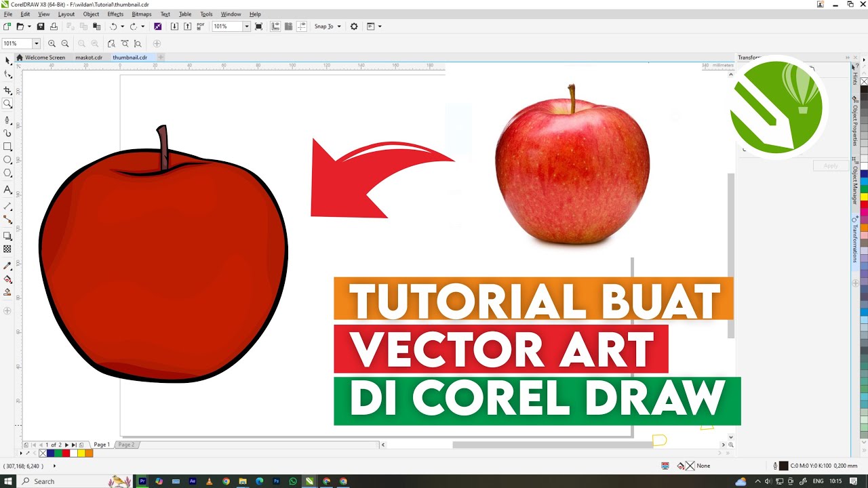This screenshot has width=868, height=488.
Task: Open the Bitmaps menu
Action: click(x=142, y=14)
